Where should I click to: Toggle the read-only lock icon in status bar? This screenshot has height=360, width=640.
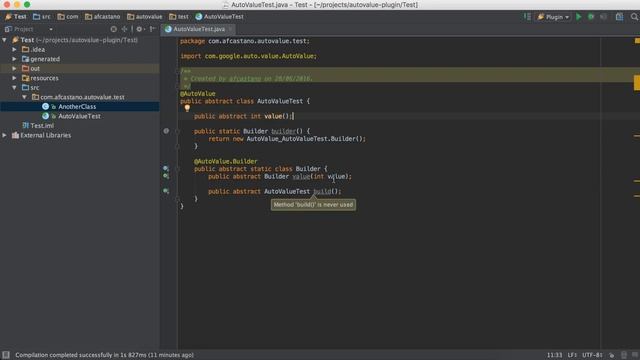[x=611, y=355]
